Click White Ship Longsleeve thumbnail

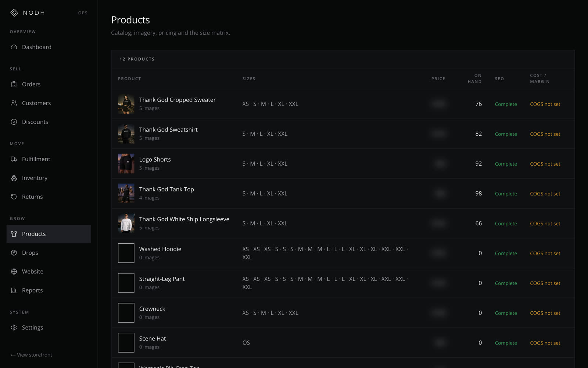click(126, 223)
